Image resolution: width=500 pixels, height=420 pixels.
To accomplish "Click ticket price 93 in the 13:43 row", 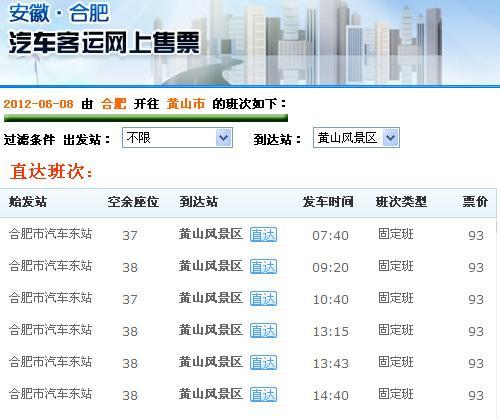I will coord(476,364).
